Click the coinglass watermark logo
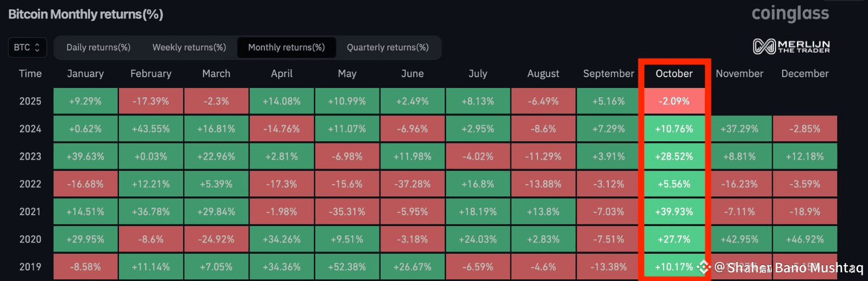Image resolution: width=868 pixels, height=281 pixels. point(790,14)
